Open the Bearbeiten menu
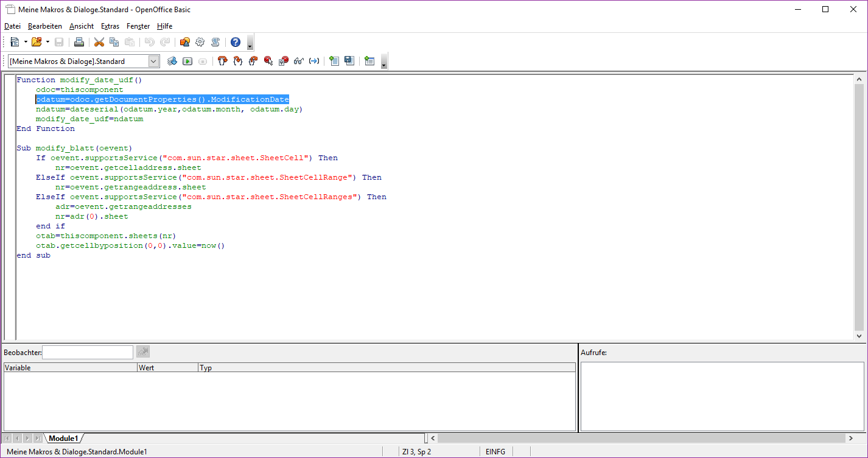868x458 pixels. point(45,26)
